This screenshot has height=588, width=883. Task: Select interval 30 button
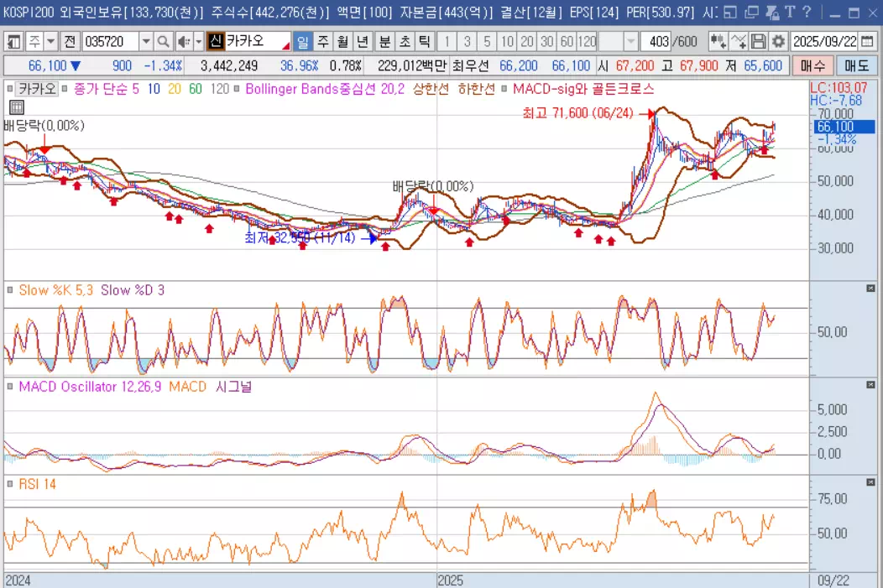point(546,42)
